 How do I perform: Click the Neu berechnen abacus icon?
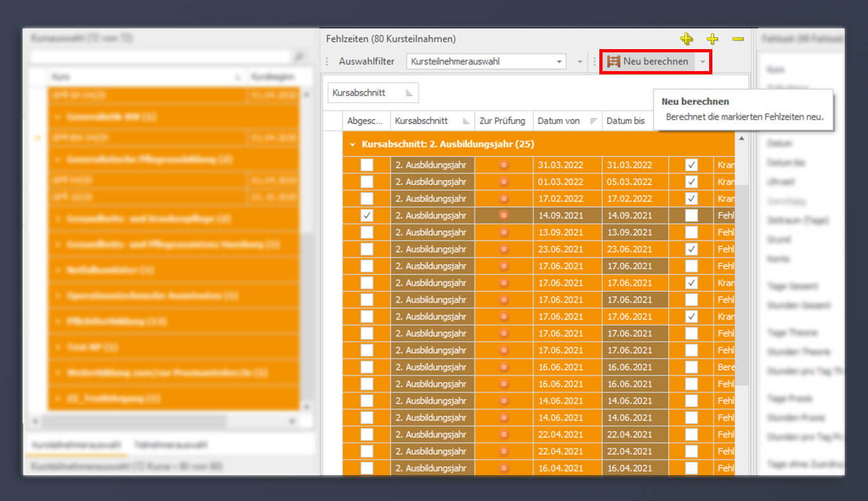tap(613, 61)
